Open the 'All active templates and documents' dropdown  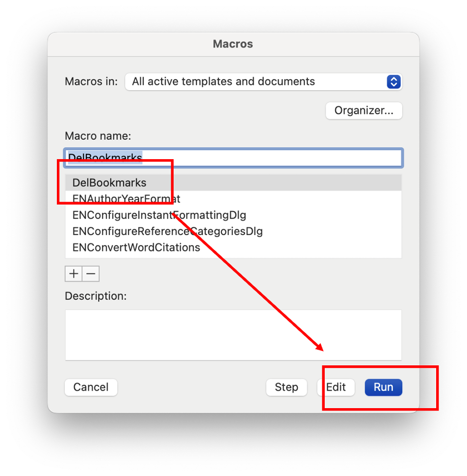point(263,82)
